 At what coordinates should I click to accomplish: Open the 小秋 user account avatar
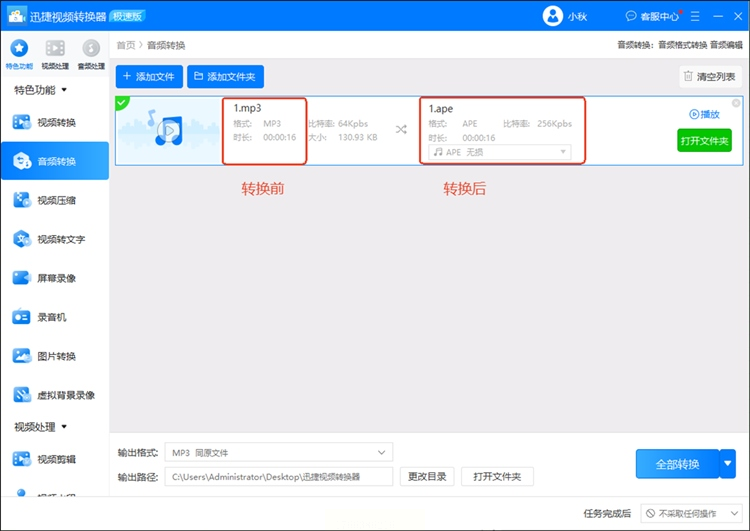(x=552, y=16)
